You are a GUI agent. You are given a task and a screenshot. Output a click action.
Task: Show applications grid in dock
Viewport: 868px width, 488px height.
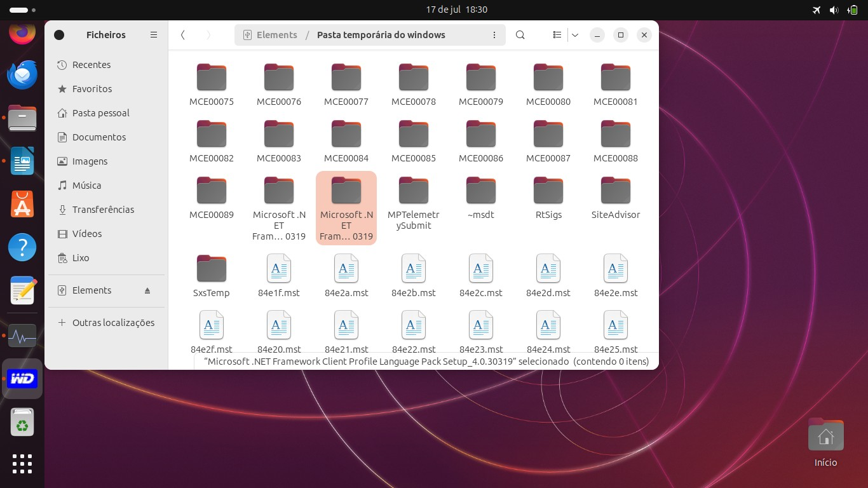[22, 464]
